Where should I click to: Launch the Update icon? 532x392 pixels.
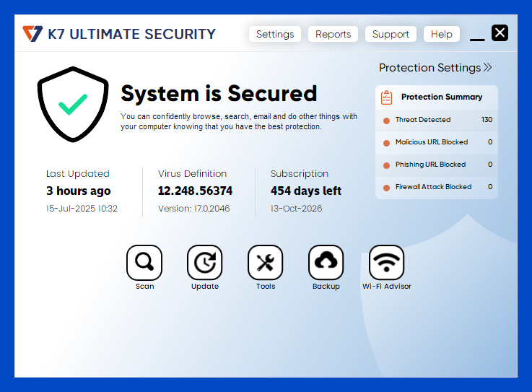pyautogui.click(x=204, y=262)
